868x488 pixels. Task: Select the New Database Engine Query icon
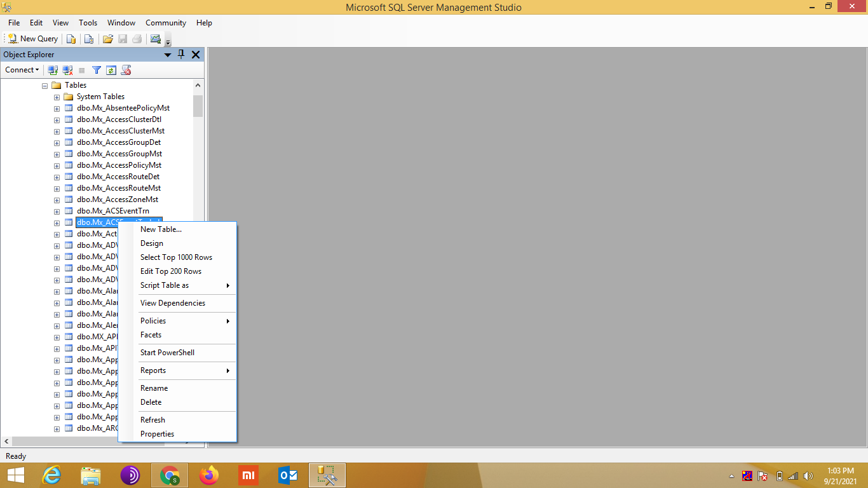[71, 39]
